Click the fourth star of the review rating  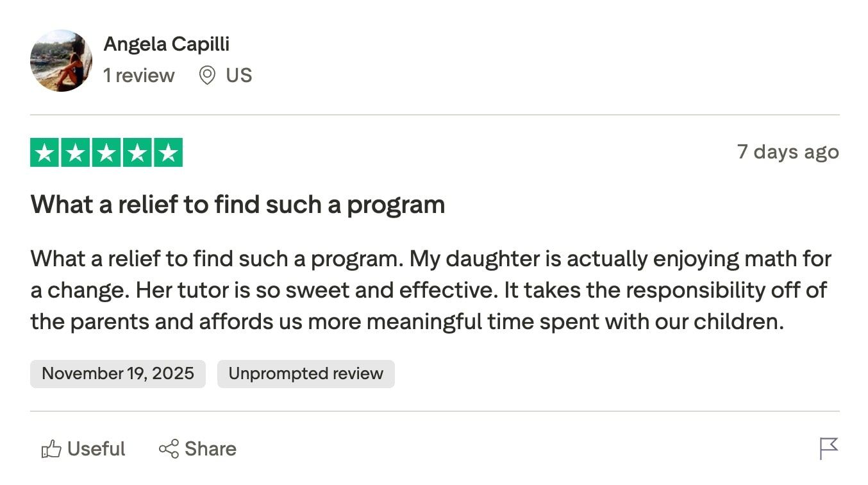137,152
